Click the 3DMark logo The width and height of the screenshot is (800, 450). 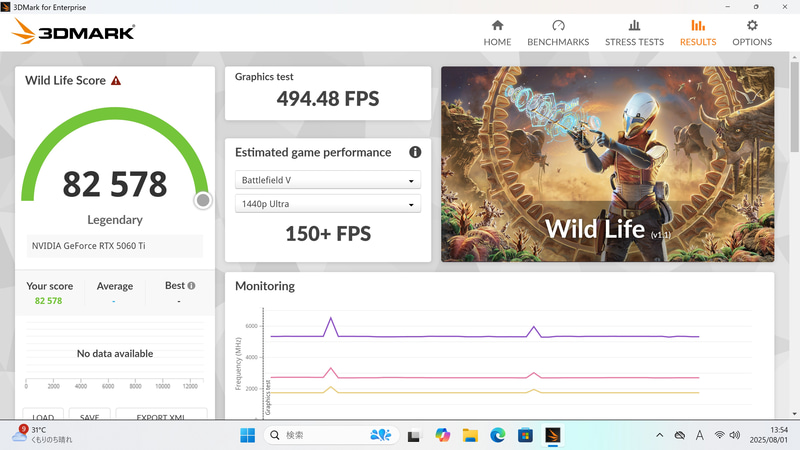coord(73,32)
